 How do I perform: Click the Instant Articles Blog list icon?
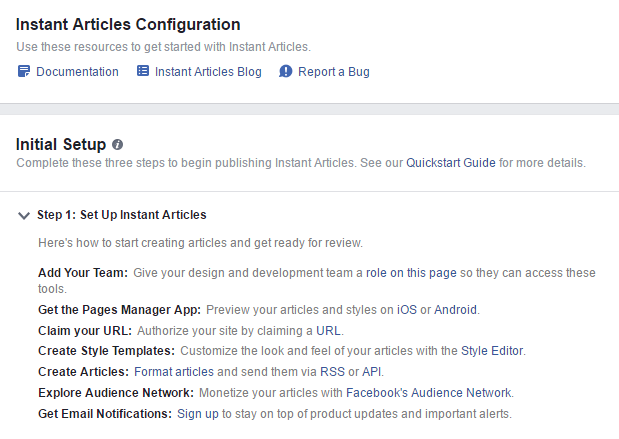(143, 71)
